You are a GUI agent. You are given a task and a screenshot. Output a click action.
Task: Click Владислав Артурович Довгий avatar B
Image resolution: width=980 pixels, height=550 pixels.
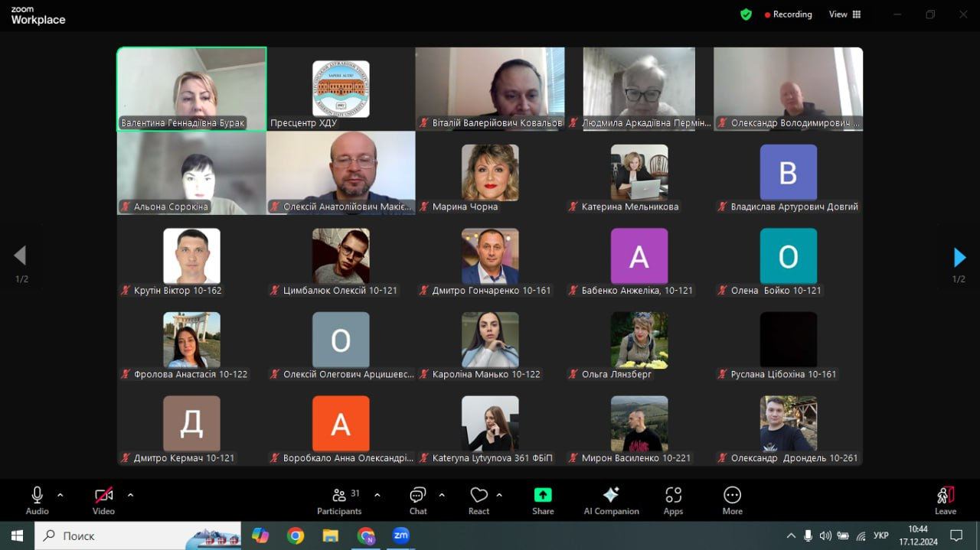(x=789, y=173)
